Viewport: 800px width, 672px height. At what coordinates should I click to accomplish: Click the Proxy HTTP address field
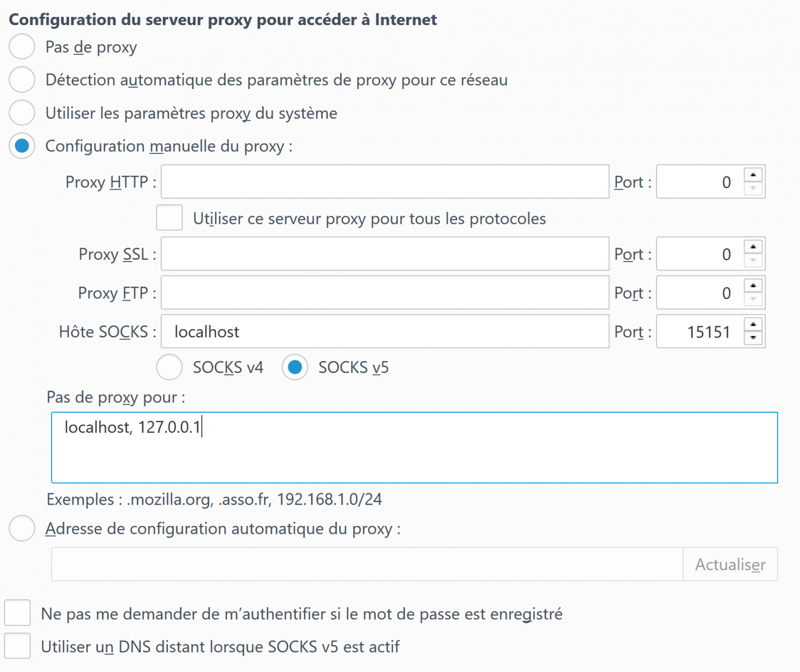[384, 182]
